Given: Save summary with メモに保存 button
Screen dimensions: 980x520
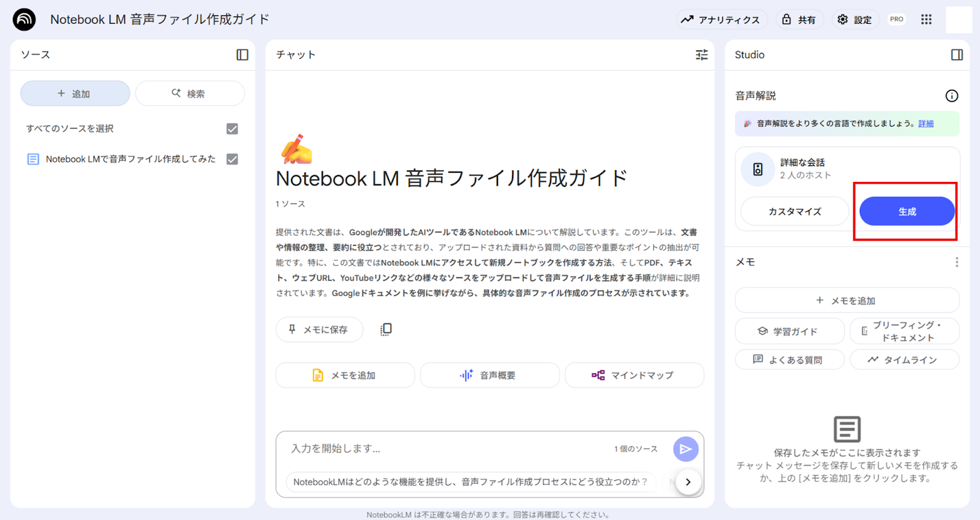Looking at the screenshot, I should pyautogui.click(x=319, y=330).
